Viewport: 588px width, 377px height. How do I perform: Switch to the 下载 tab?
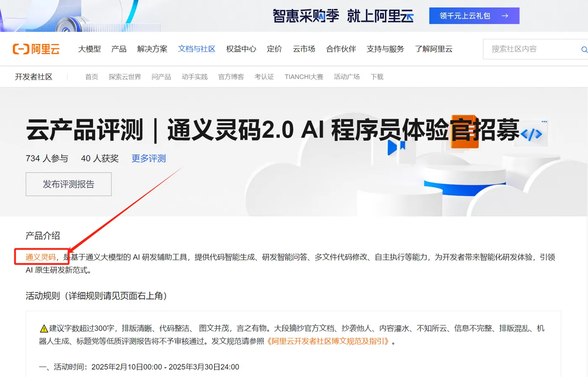coord(377,77)
